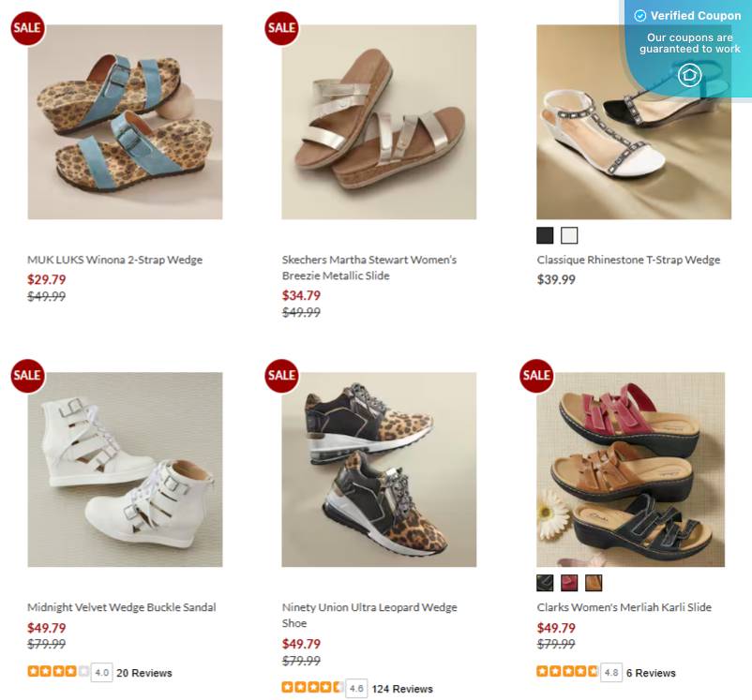View 20 Reviews for Midnight Velvet sandal

click(144, 673)
